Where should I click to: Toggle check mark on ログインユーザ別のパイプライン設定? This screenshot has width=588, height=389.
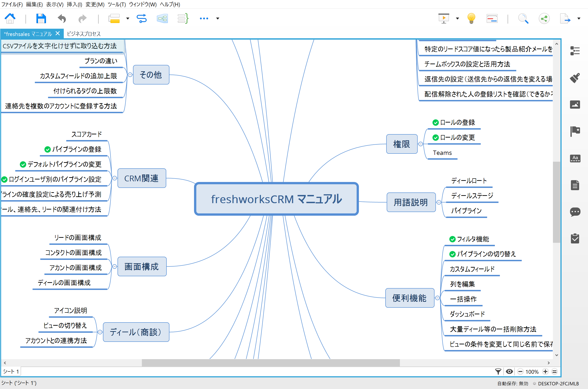click(x=4, y=179)
